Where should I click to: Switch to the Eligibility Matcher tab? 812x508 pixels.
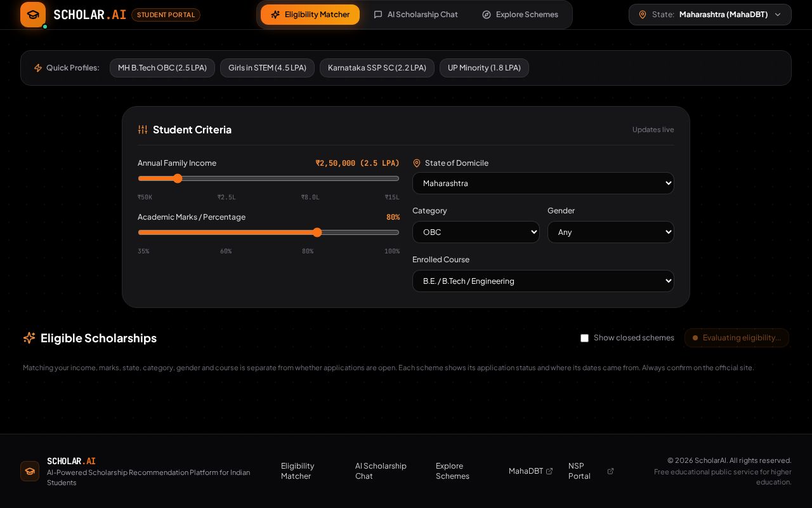310,15
